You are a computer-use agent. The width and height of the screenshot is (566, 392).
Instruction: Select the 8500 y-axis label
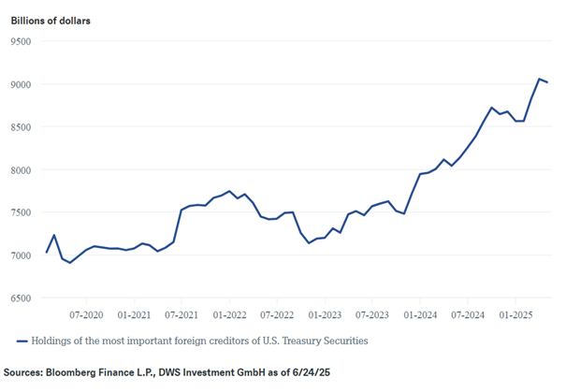click(21, 127)
